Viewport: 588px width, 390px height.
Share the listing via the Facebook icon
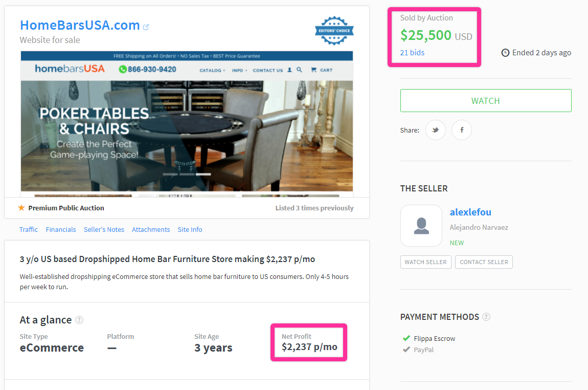462,130
